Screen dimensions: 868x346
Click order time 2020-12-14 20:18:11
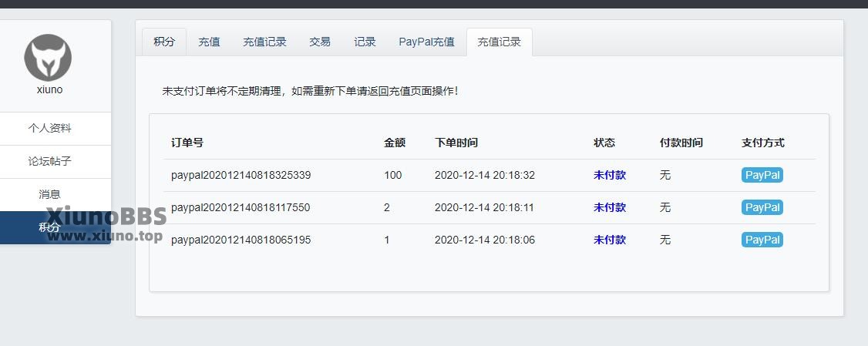tap(484, 207)
